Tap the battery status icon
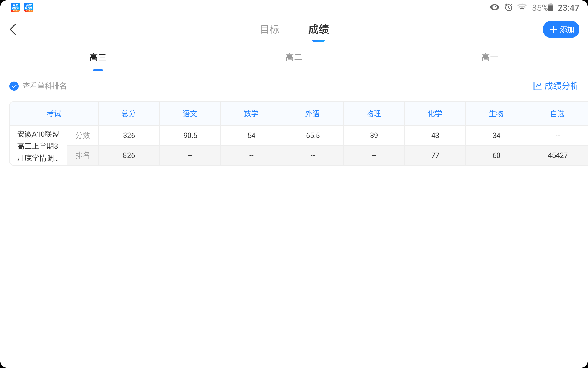Screen dimensions: 588x368 tap(551, 8)
